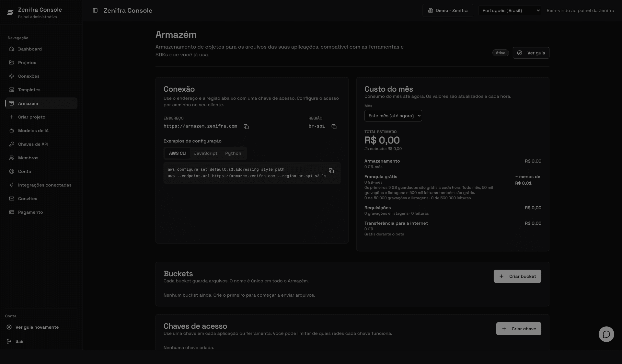Open the Demo - Zenifra organization button
This screenshot has height=364, width=622.
pos(448,10)
